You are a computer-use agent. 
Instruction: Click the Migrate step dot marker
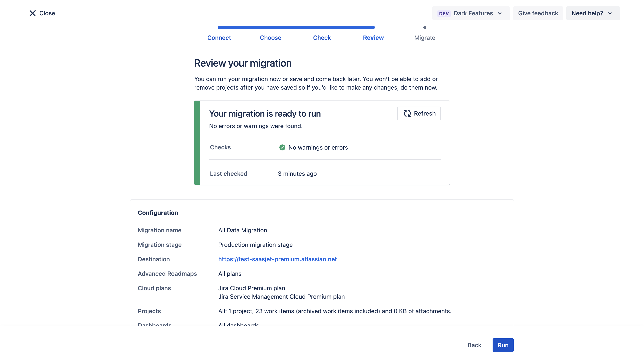click(x=425, y=27)
